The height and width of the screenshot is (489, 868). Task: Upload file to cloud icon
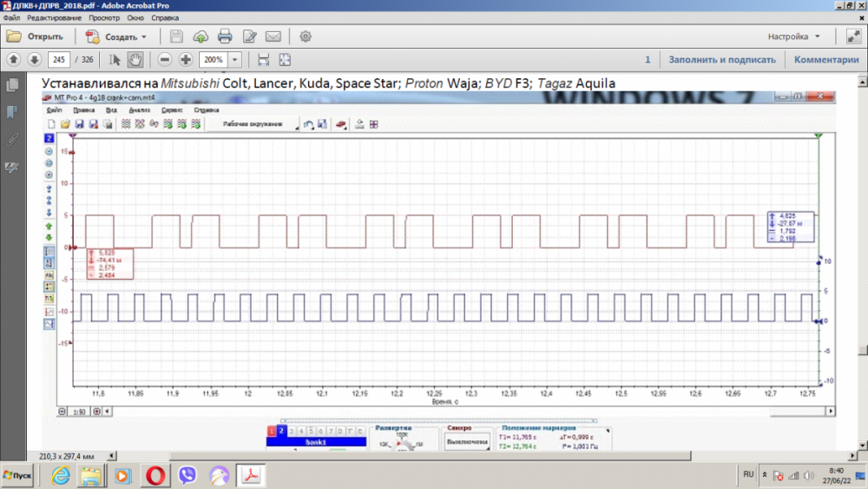(x=201, y=36)
